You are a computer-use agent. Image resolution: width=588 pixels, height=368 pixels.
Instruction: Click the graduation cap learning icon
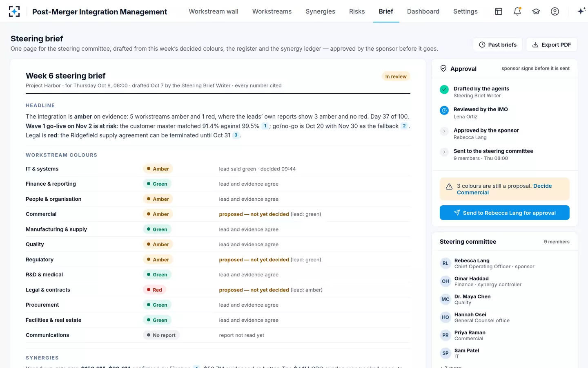click(x=536, y=11)
